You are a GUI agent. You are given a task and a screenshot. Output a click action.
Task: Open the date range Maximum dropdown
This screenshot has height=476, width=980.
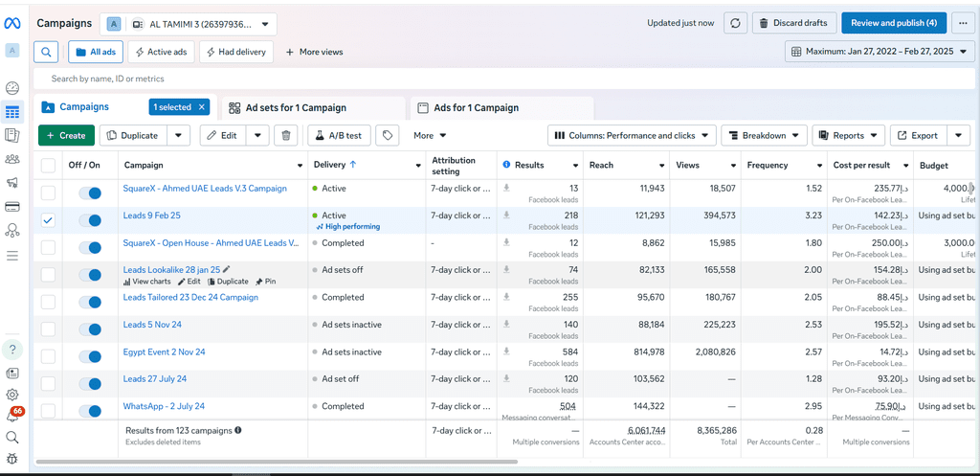(880, 52)
